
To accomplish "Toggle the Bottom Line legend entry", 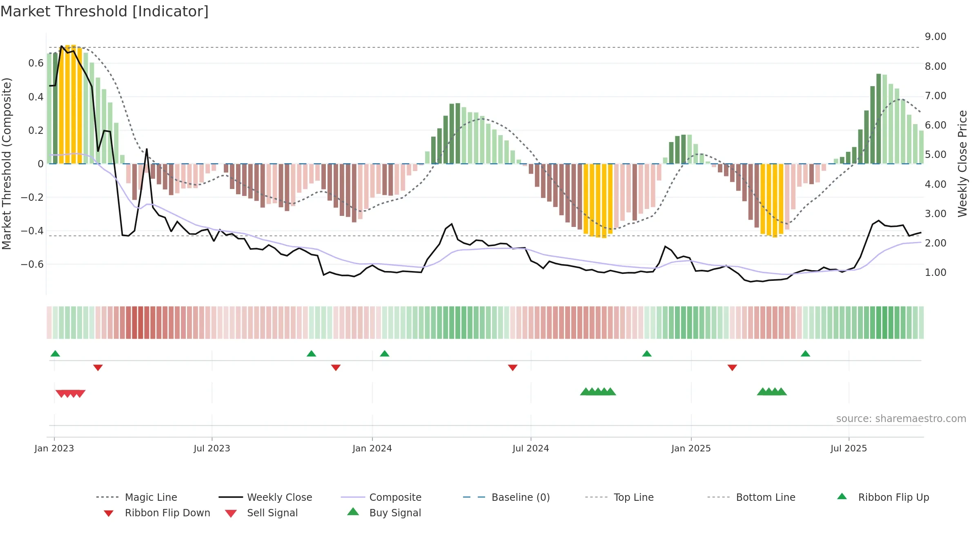I will [751, 497].
